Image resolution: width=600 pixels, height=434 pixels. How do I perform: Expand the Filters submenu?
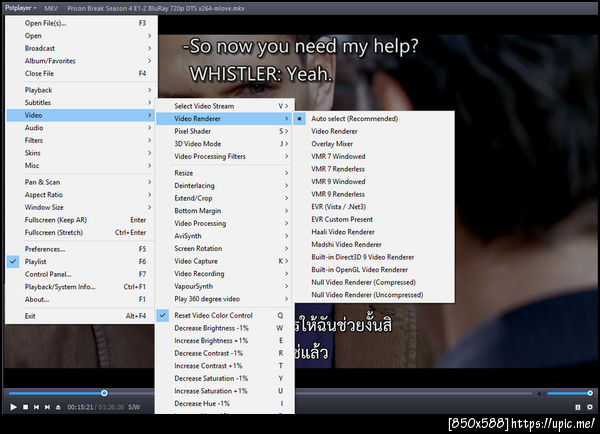tap(80, 141)
